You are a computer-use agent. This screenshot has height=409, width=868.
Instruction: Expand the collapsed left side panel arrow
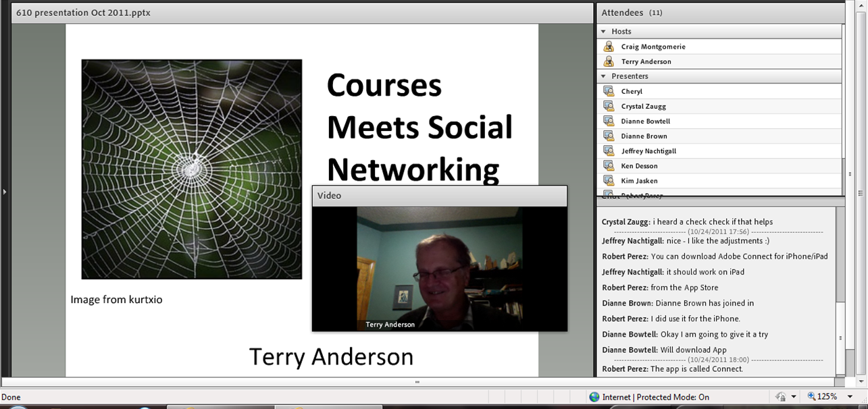click(x=4, y=192)
